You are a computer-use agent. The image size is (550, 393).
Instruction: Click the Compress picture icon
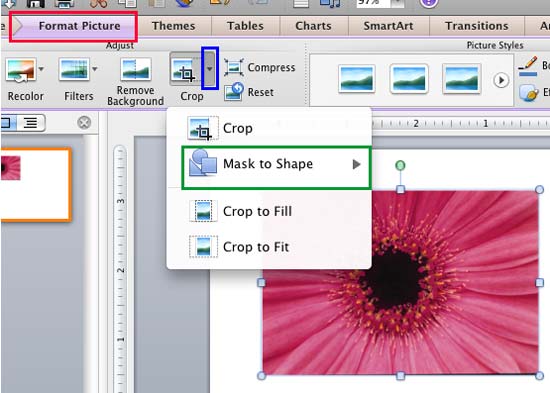[x=234, y=67]
